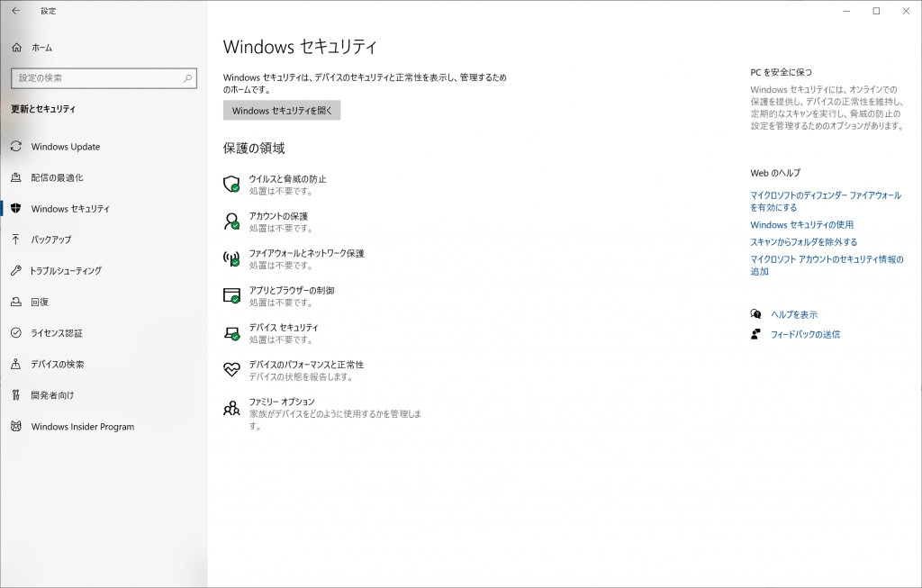Open ライセンス認証 page
The image size is (922, 588).
pos(57,333)
